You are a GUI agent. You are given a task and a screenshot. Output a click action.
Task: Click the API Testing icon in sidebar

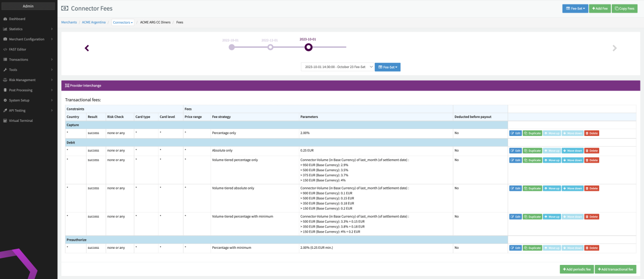5,110
